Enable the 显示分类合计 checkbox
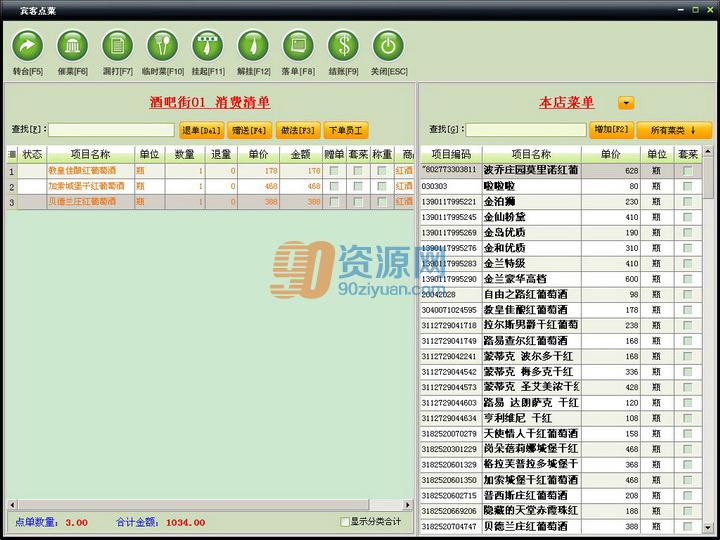720x540 pixels. click(345, 522)
